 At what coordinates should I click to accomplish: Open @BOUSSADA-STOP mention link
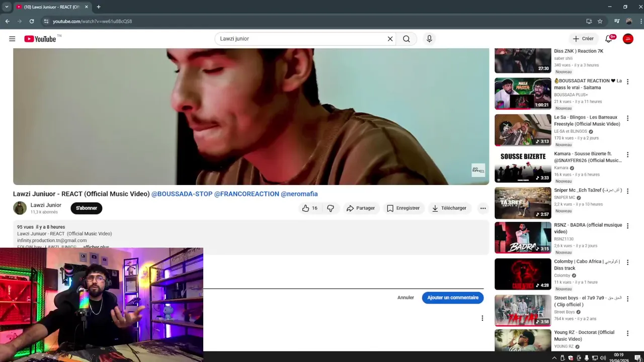[x=182, y=194]
